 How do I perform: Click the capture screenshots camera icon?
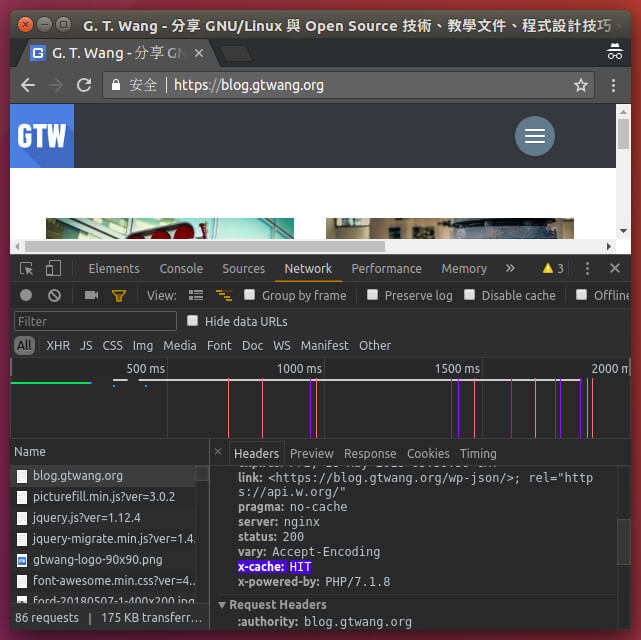(x=91, y=295)
